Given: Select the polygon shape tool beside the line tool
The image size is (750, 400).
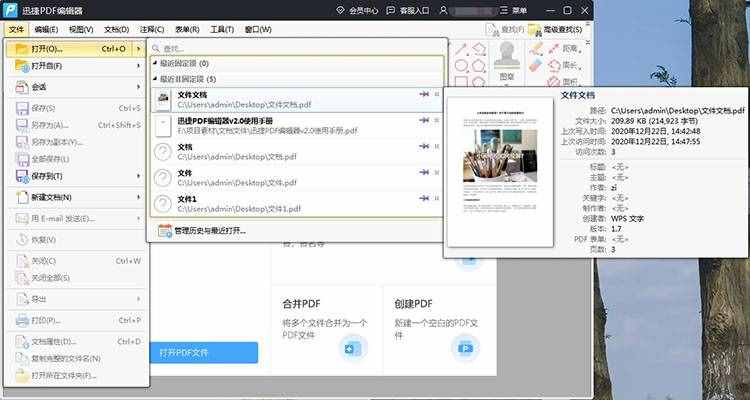Looking at the screenshot, I should [x=479, y=49].
